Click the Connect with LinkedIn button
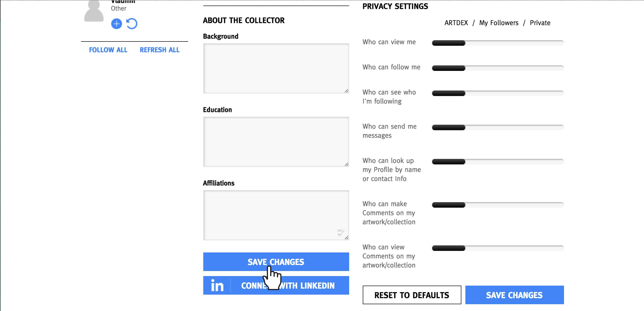The height and width of the screenshot is (311, 644). tap(276, 285)
